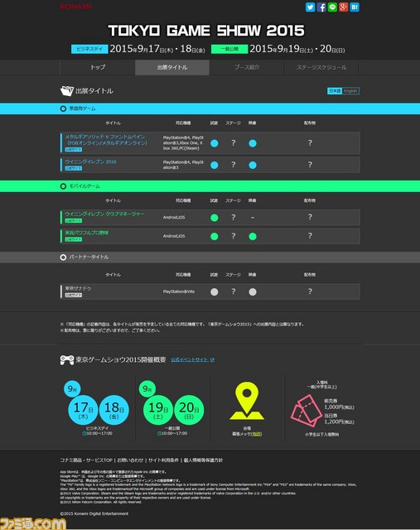Click the green 20日 date circle
This screenshot has height=530, width=420.
tap(189, 410)
